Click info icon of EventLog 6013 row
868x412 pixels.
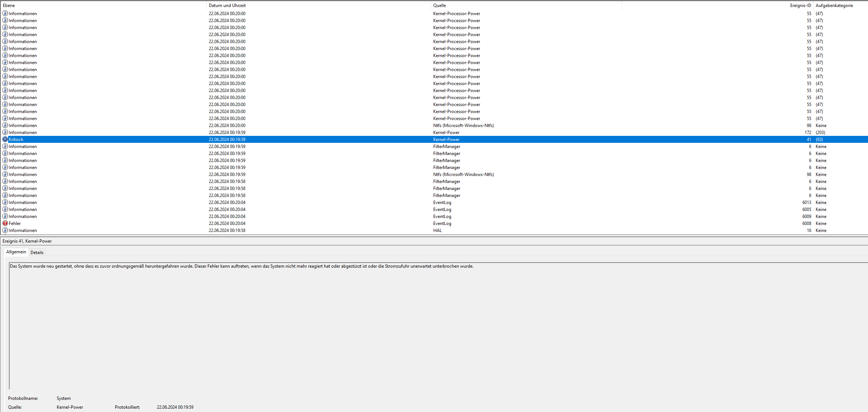[x=5, y=202]
